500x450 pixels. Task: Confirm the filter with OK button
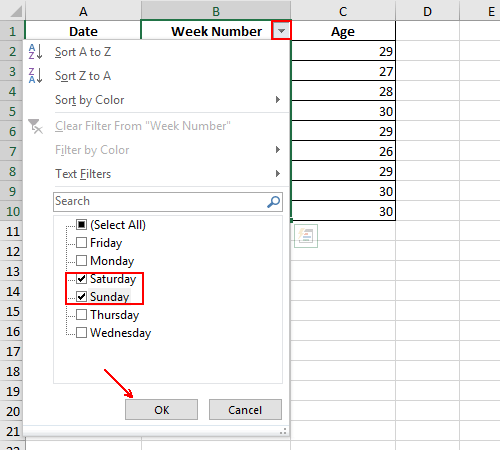point(161,410)
